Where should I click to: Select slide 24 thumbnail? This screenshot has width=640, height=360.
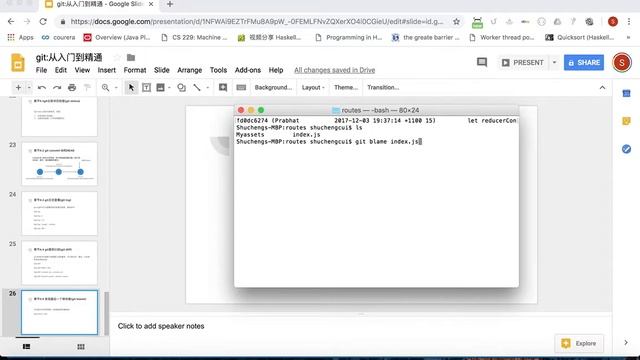tap(60, 213)
